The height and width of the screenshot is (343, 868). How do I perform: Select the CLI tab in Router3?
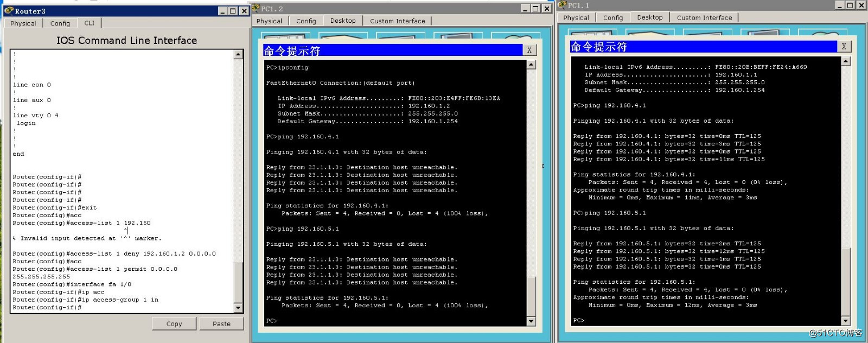[x=90, y=23]
